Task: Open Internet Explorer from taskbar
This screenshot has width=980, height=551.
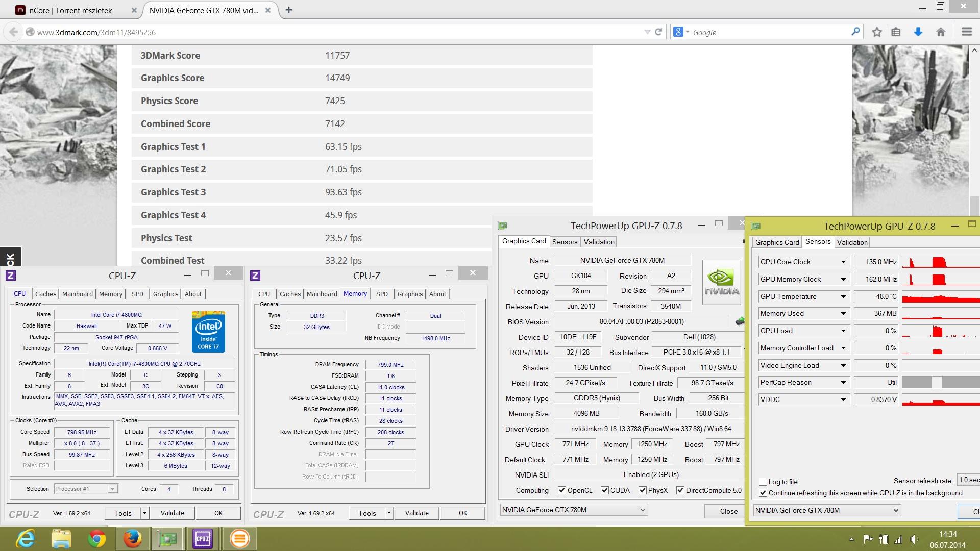Action: tap(26, 538)
